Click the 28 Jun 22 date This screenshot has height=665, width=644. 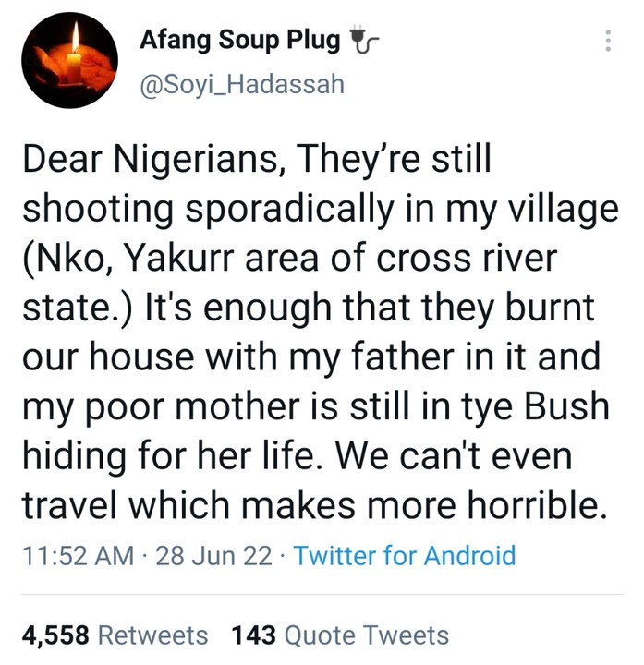pyautogui.click(x=214, y=555)
